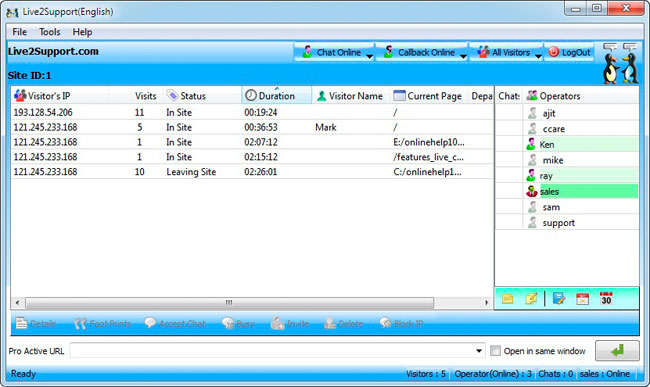The image size is (650, 387).
Task: Click the Invite toolbar button
Action: coord(290,324)
